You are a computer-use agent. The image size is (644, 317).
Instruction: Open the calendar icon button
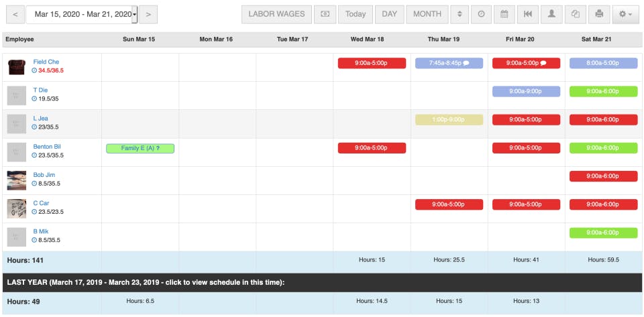[504, 13]
